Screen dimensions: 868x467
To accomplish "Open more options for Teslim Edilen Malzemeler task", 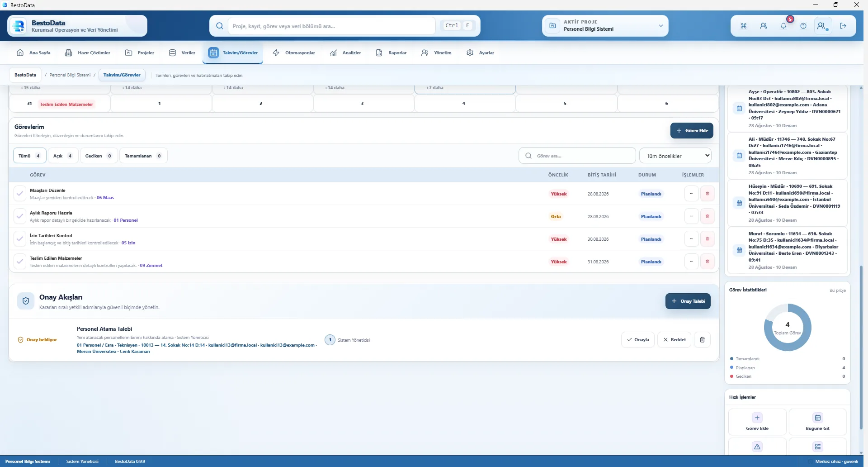I will coord(691,262).
